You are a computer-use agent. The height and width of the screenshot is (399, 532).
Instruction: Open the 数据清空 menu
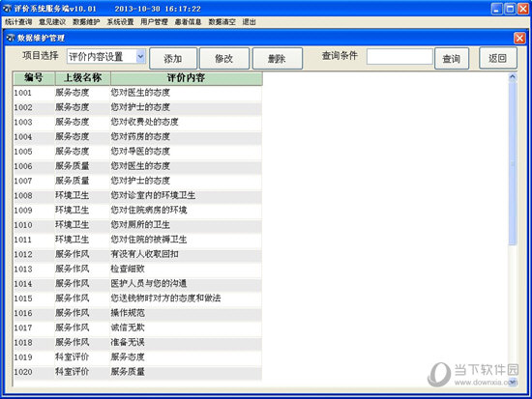[x=222, y=22]
